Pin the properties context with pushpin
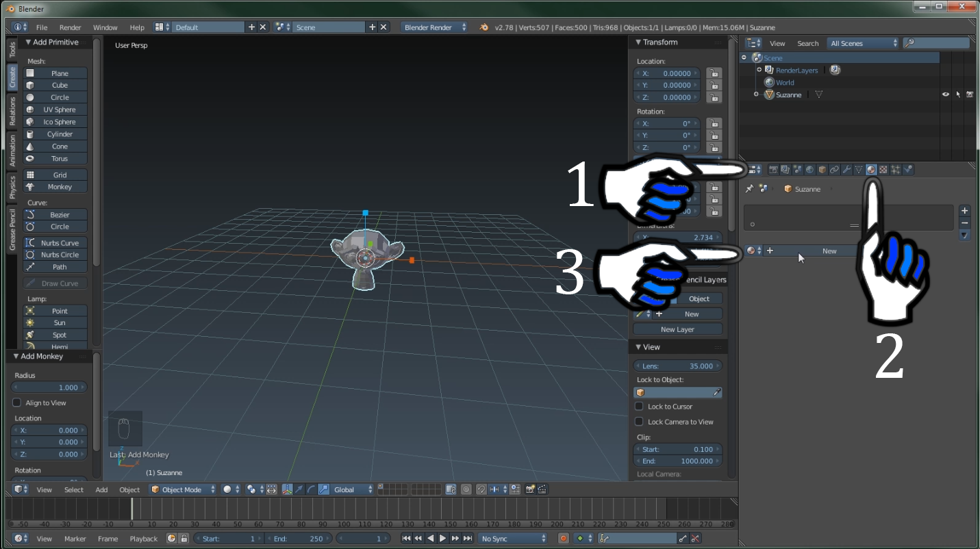 [x=749, y=189]
